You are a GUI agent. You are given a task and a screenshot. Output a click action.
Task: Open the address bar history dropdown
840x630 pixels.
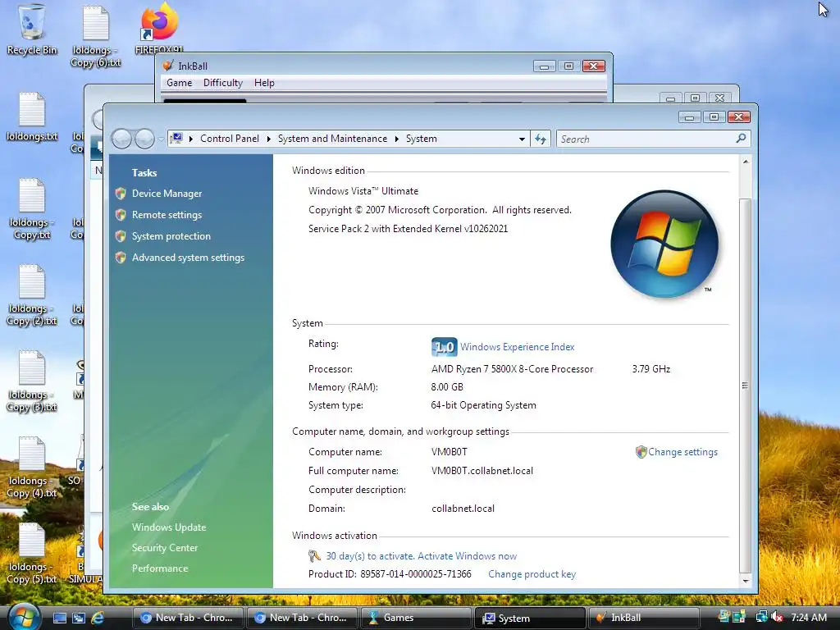pos(522,139)
